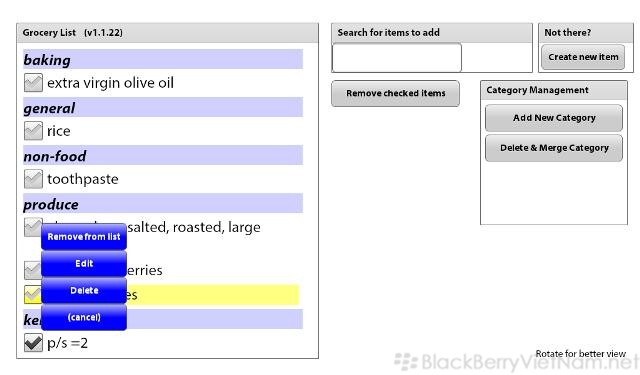Focus the Search for items input field

click(397, 58)
